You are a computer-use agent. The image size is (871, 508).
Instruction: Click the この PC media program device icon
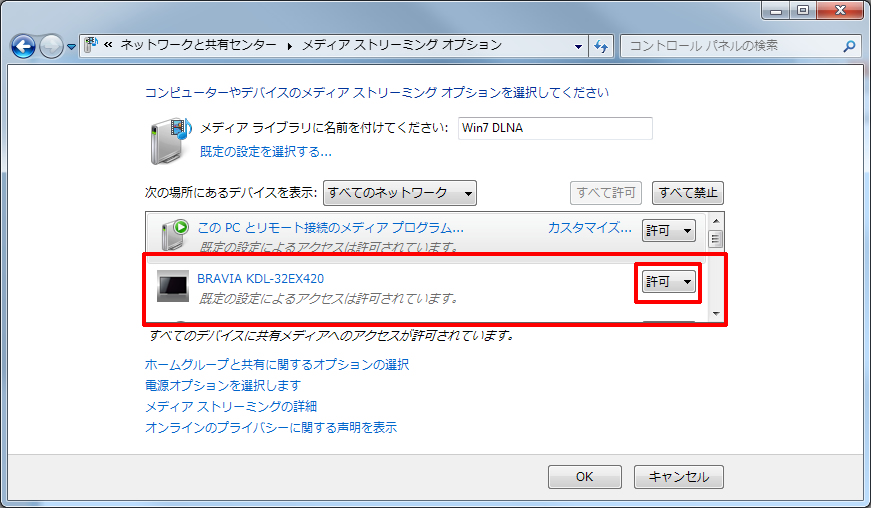click(174, 234)
